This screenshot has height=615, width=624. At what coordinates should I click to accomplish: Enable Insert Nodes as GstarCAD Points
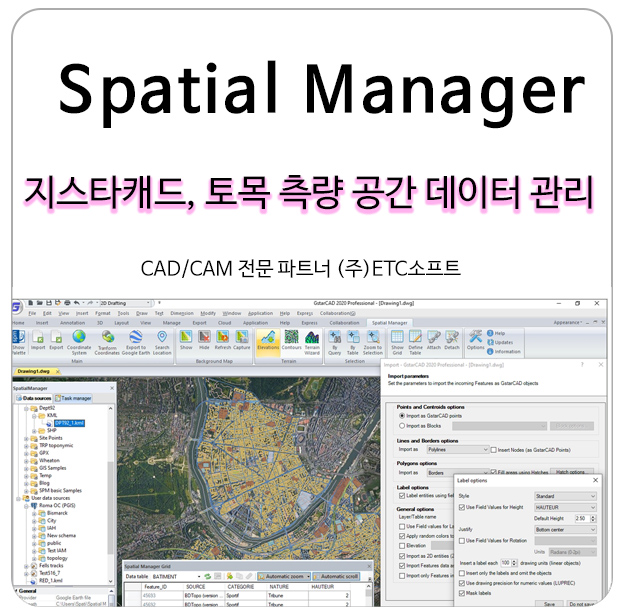point(493,450)
